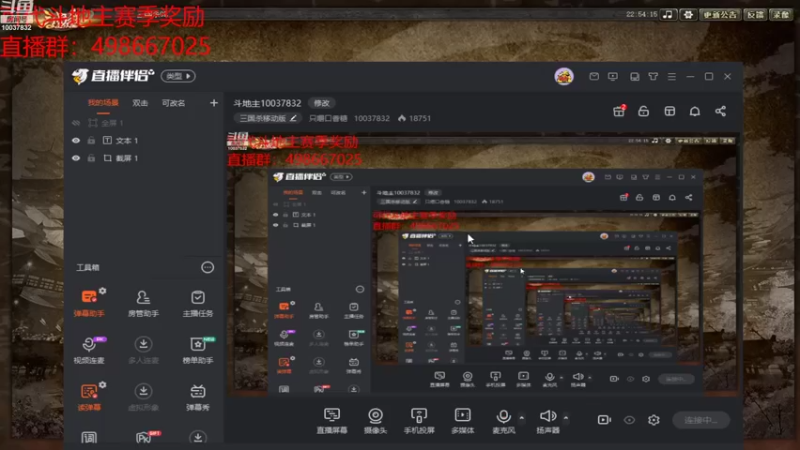Add a new scene with plus
The width and height of the screenshot is (800, 450).
tap(214, 103)
